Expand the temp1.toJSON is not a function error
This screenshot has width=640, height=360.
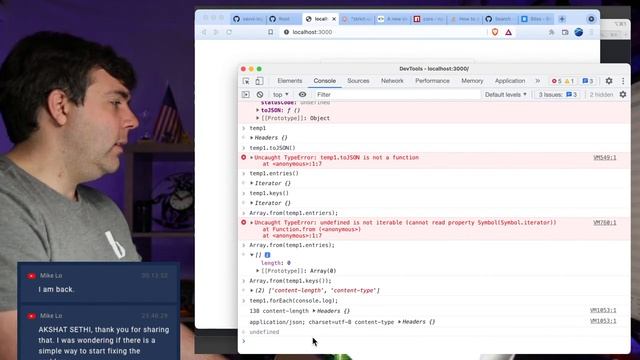251,157
